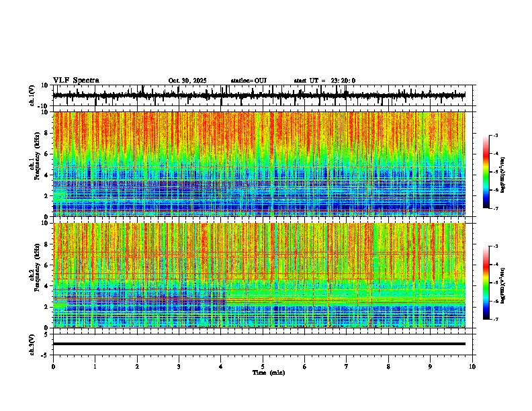Viewport: 532px width, 411px height.
Task: Click time axis tick label "6"
Action: (x=305, y=367)
